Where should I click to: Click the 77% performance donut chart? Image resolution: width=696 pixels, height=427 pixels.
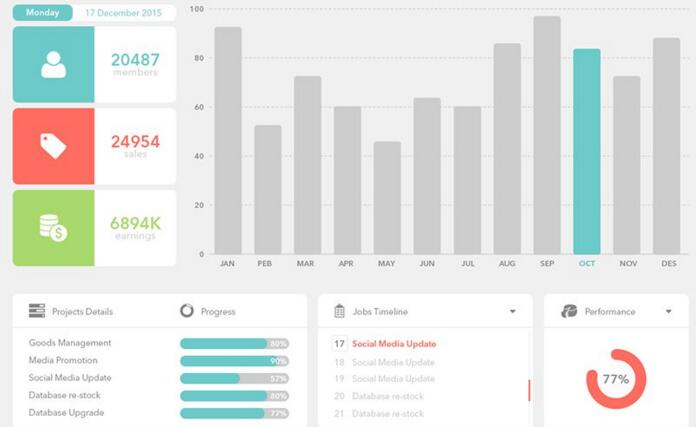(615, 379)
